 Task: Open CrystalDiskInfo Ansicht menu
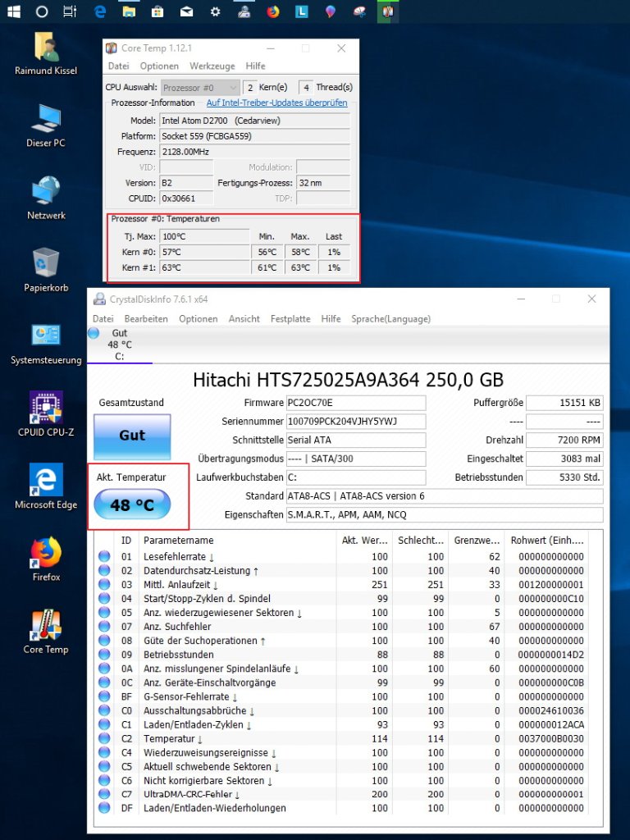pyautogui.click(x=244, y=319)
